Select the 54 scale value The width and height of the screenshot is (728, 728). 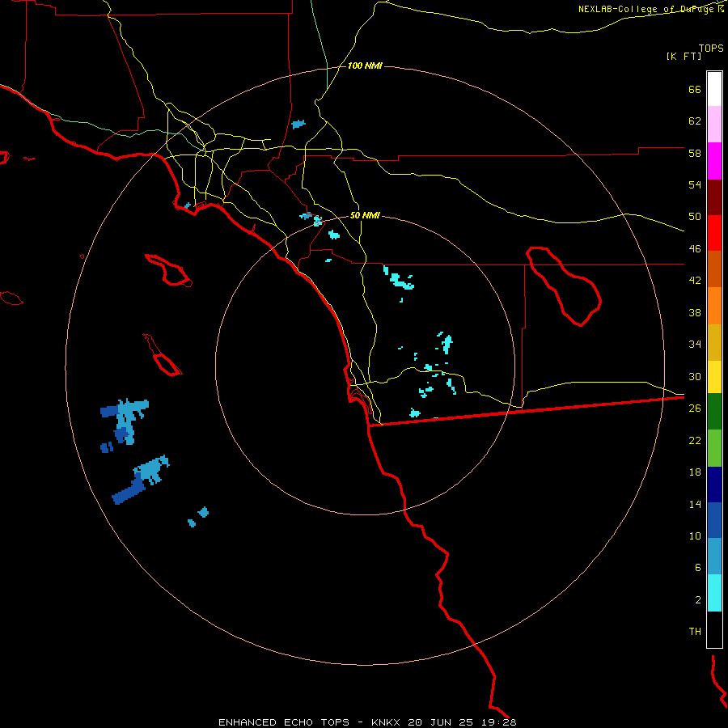[x=695, y=184]
